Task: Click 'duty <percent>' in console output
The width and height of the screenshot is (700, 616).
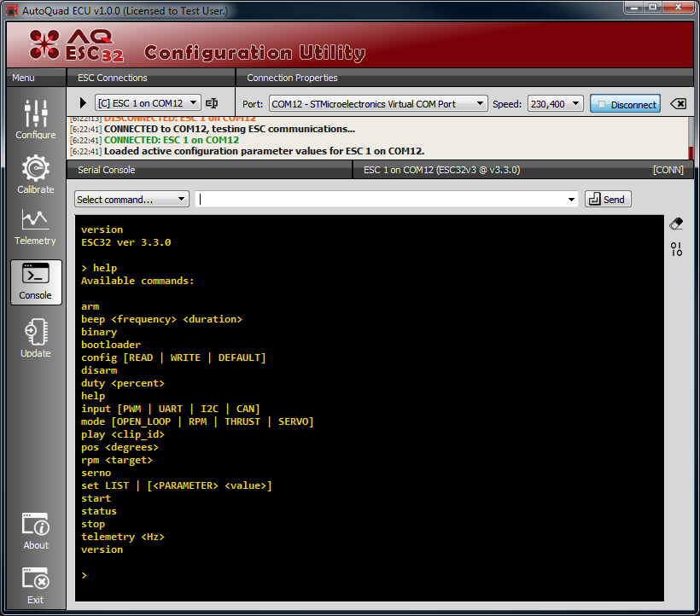Action: (123, 383)
